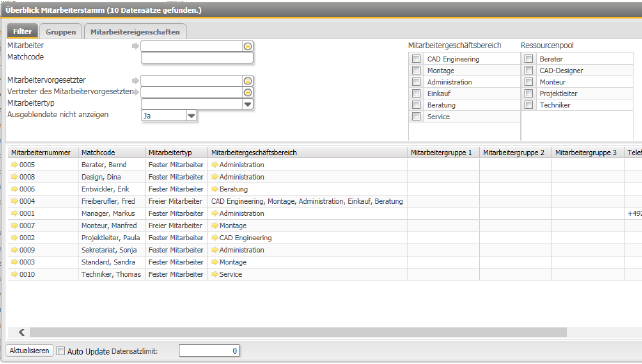This screenshot has height=364, width=642.
Task: Check the Administration business area box
Action: [416, 81]
